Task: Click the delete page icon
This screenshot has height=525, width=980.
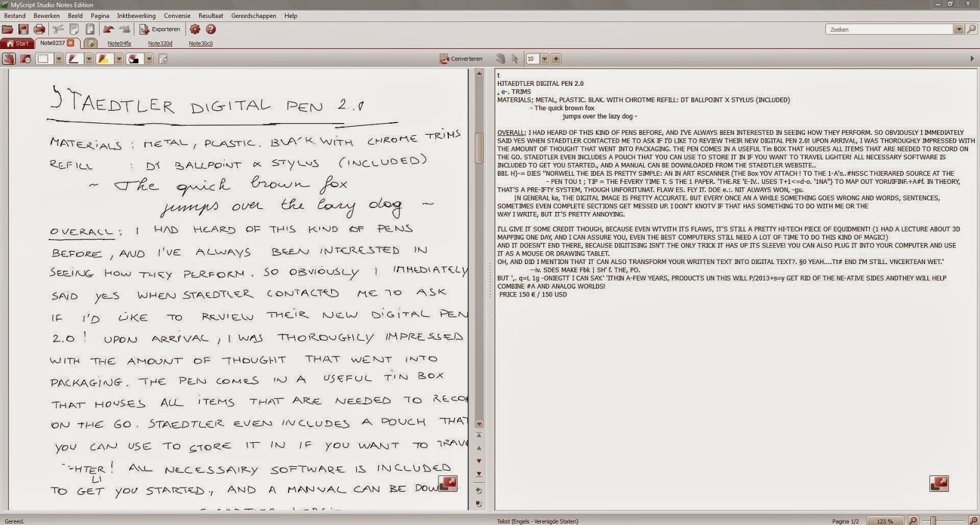Action: (479, 504)
